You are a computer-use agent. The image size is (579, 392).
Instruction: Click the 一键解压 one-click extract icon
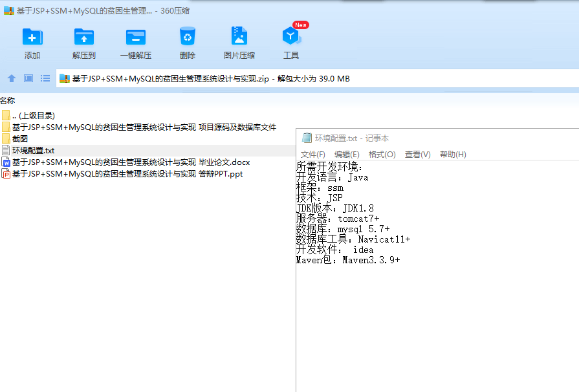(135, 36)
